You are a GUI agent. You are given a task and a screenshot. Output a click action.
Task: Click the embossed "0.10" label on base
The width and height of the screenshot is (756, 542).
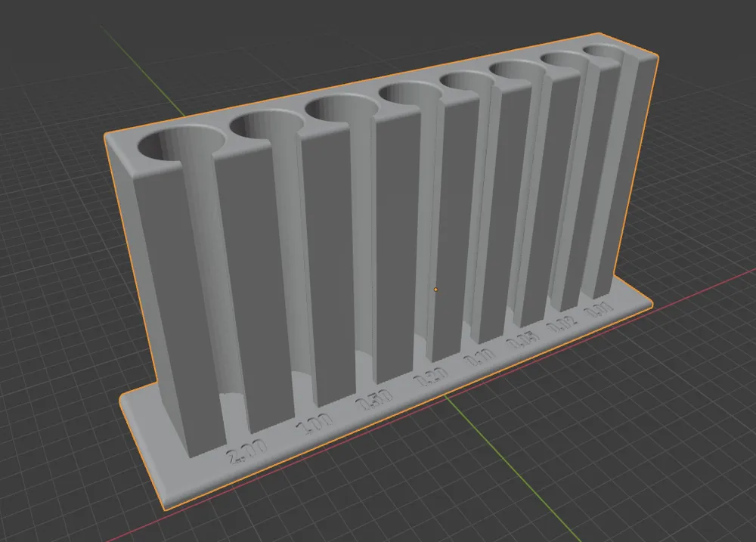click(479, 357)
